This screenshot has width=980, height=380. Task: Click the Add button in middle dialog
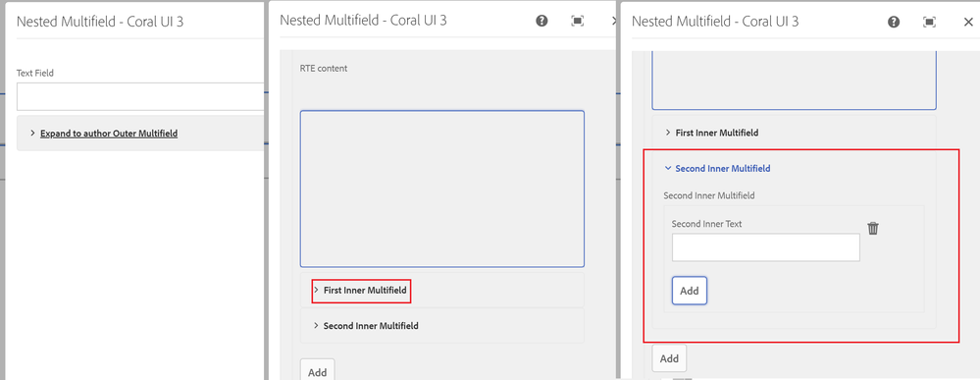318,369
